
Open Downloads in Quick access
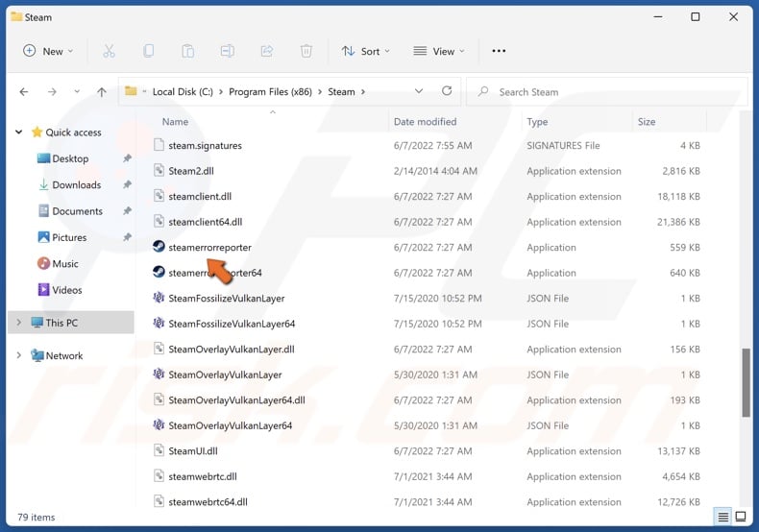point(76,184)
